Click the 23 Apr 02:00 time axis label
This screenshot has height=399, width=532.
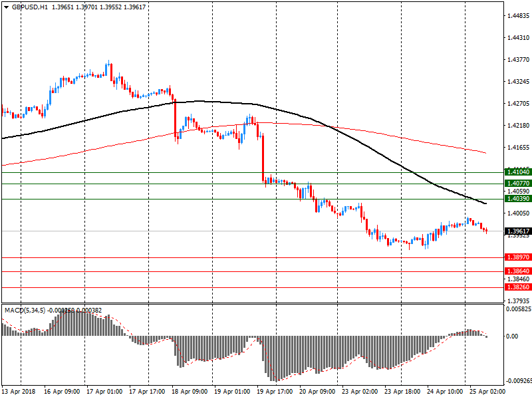360,392
